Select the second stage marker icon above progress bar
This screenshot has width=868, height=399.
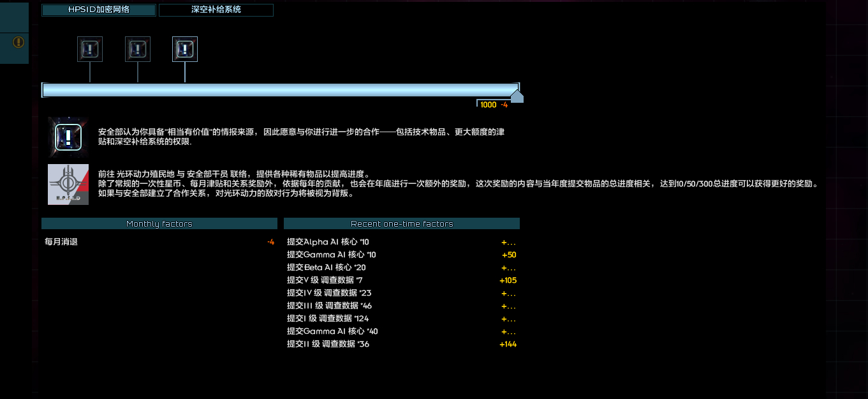coord(138,49)
